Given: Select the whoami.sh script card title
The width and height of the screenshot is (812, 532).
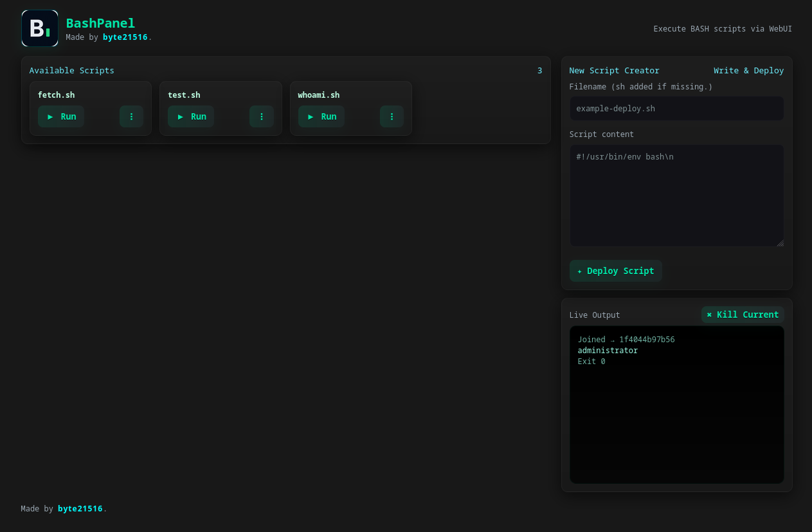Looking at the screenshot, I should coord(318,95).
